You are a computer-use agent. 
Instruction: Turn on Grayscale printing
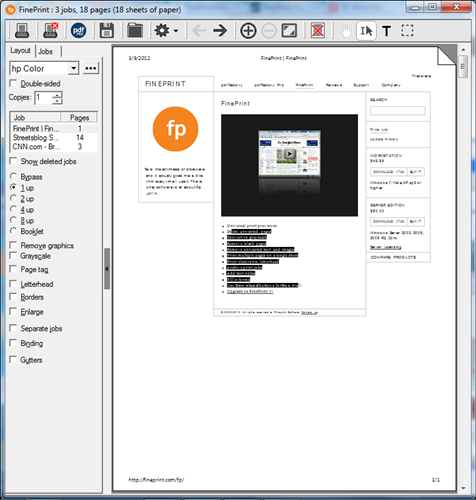pos(13,256)
